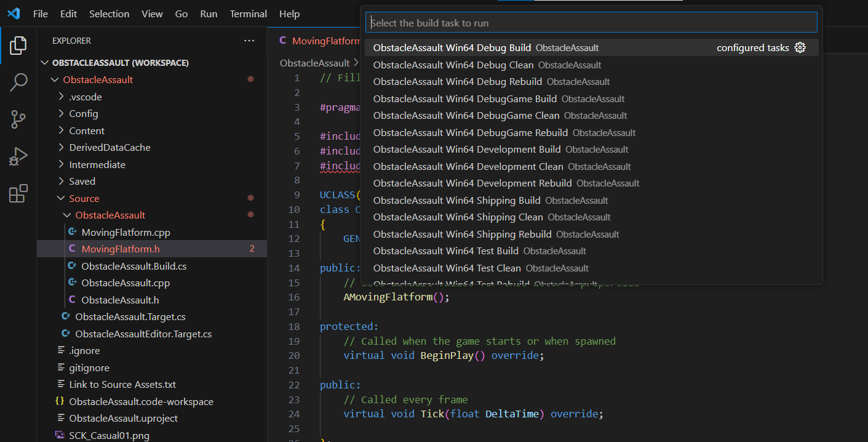Open the File menu
868x442 pixels.
click(41, 14)
